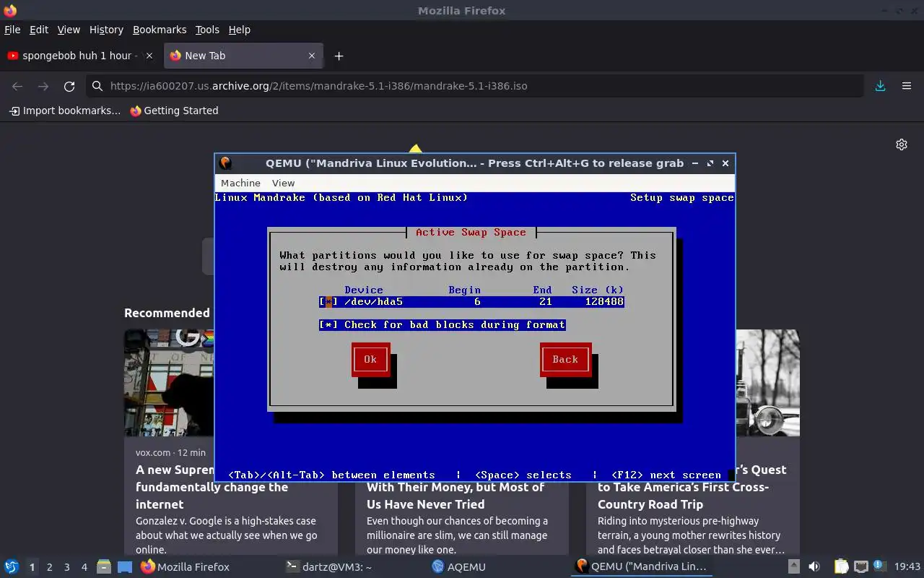Open the system start menu icon
The image size is (924, 578).
pos(11,567)
